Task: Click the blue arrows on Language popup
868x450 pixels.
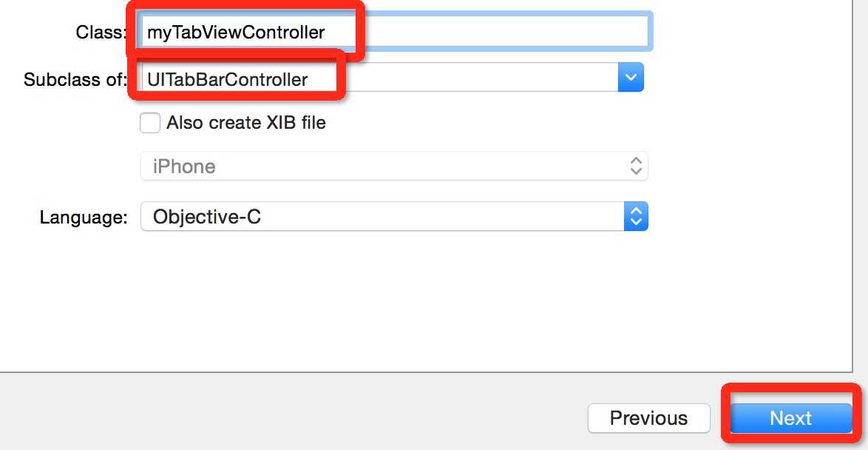Action: [636, 217]
